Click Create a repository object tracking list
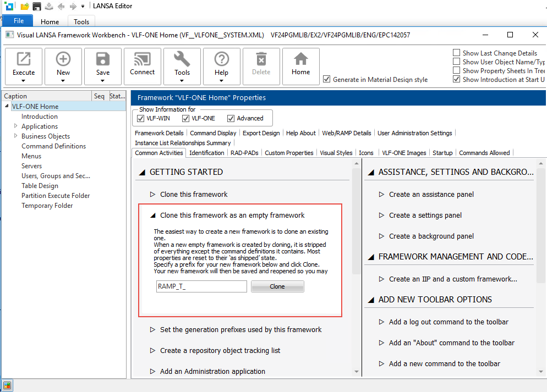The height and width of the screenshot is (392, 547). point(220,351)
